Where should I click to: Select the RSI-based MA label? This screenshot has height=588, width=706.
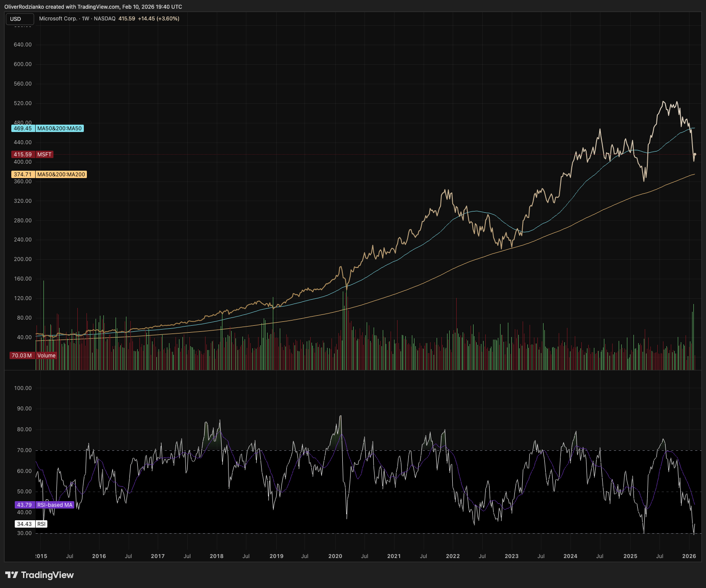[55, 505]
